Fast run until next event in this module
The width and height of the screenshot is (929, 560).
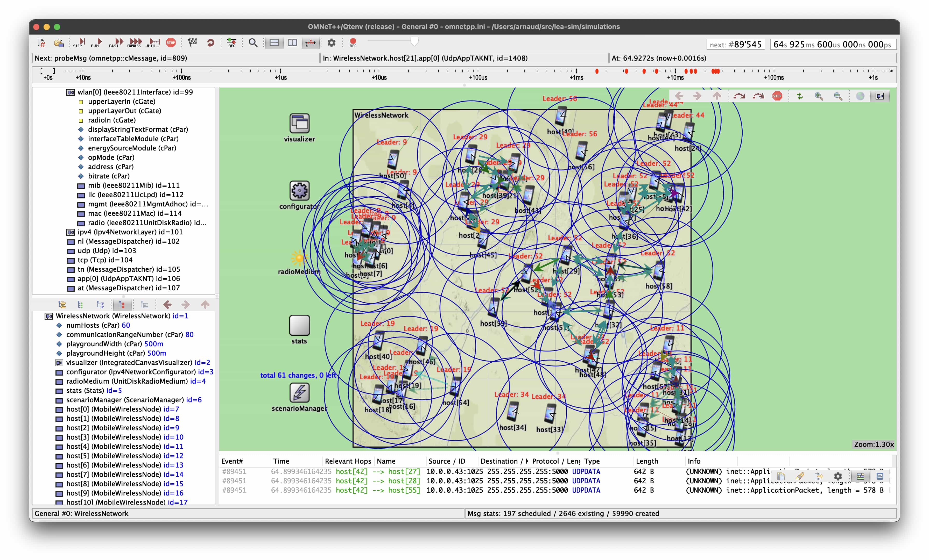pos(758,96)
